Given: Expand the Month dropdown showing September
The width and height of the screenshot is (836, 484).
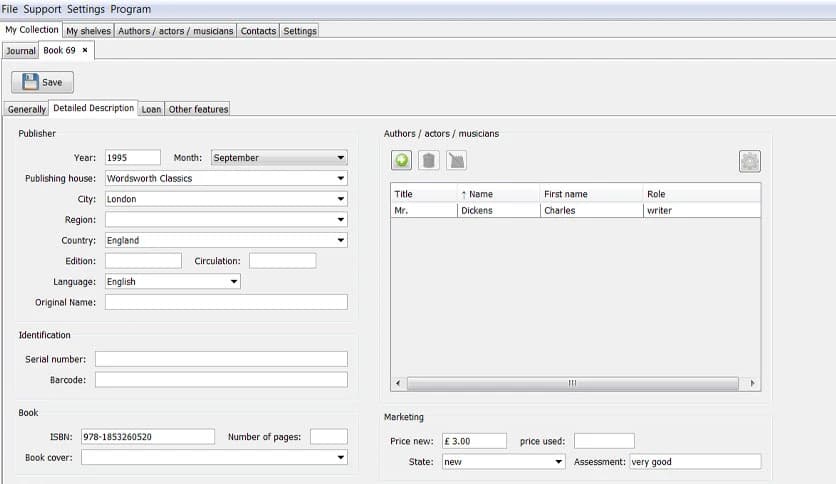Looking at the screenshot, I should (x=341, y=158).
